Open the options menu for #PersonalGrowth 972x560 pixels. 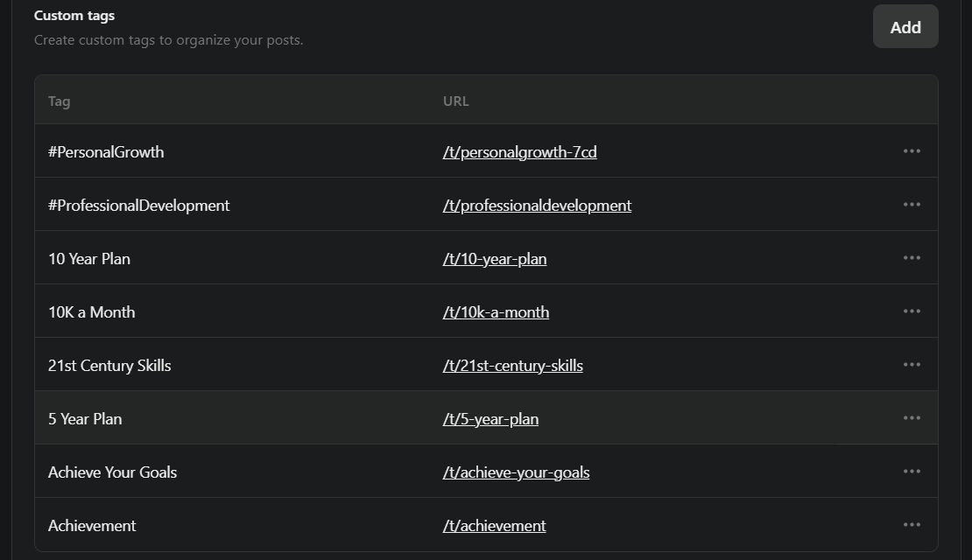click(912, 150)
